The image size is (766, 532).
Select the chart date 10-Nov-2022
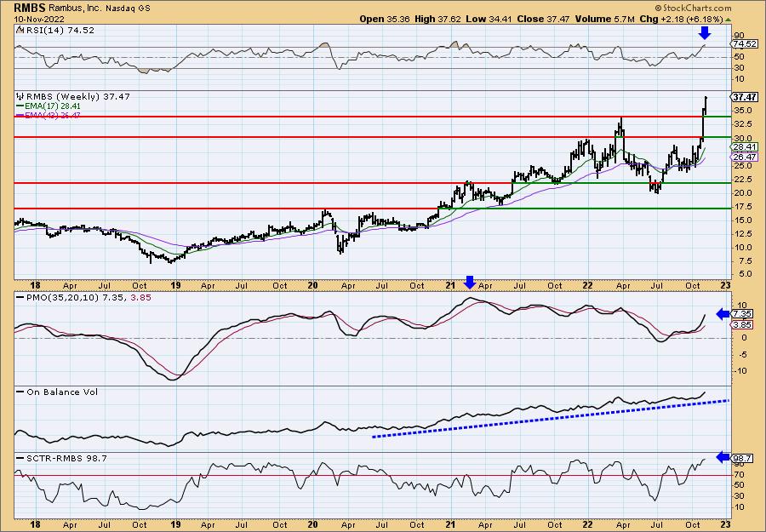(x=37, y=19)
